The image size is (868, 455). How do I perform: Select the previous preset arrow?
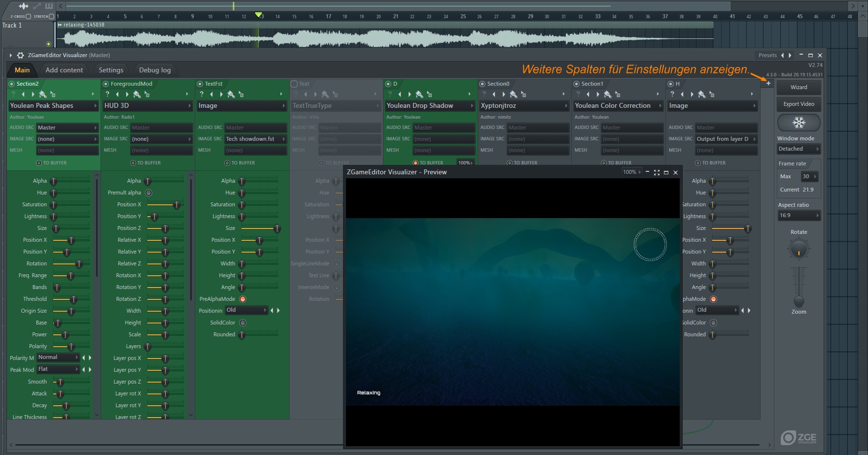[x=782, y=55]
